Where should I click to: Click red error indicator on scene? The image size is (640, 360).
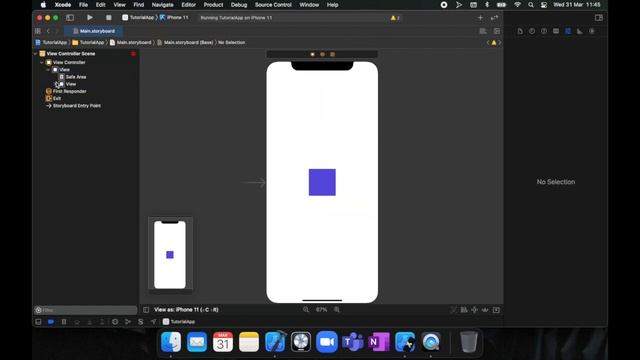click(x=133, y=54)
